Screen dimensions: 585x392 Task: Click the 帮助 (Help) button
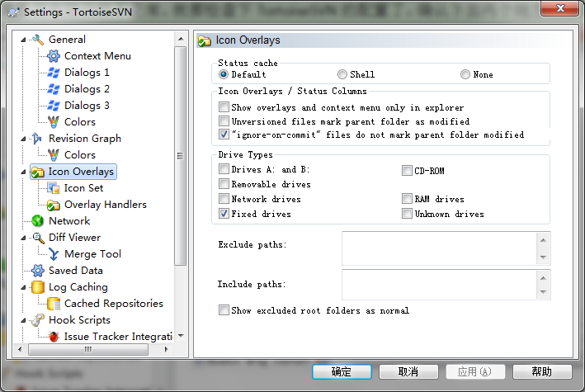[x=542, y=372]
